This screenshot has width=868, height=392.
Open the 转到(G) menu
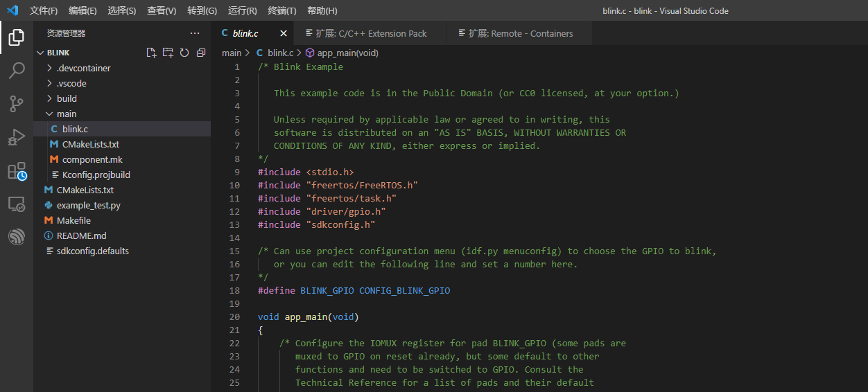tap(202, 10)
